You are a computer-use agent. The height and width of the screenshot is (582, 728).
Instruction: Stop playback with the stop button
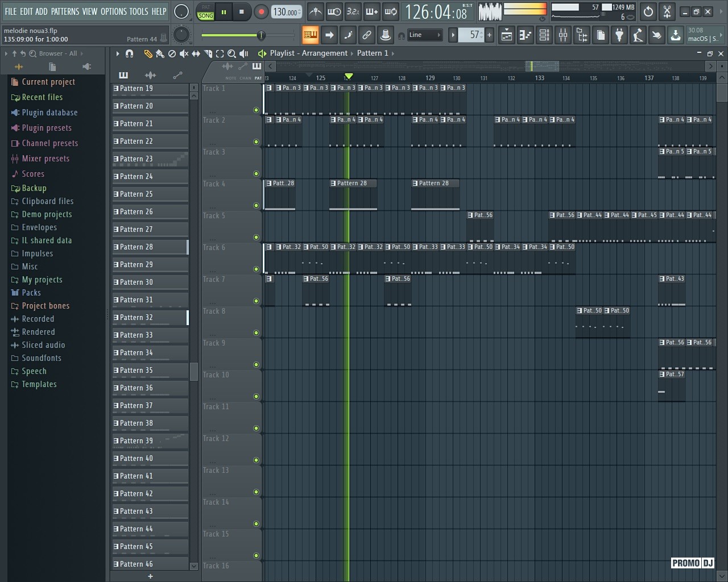(x=242, y=11)
